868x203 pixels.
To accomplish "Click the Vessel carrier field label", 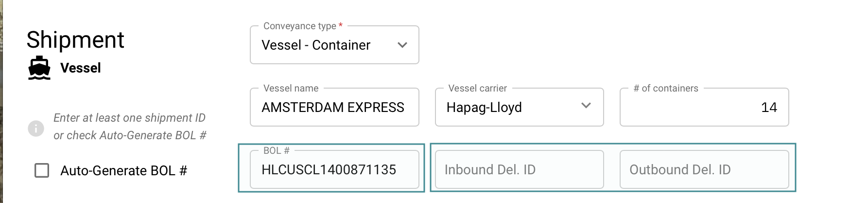I will [x=477, y=89].
